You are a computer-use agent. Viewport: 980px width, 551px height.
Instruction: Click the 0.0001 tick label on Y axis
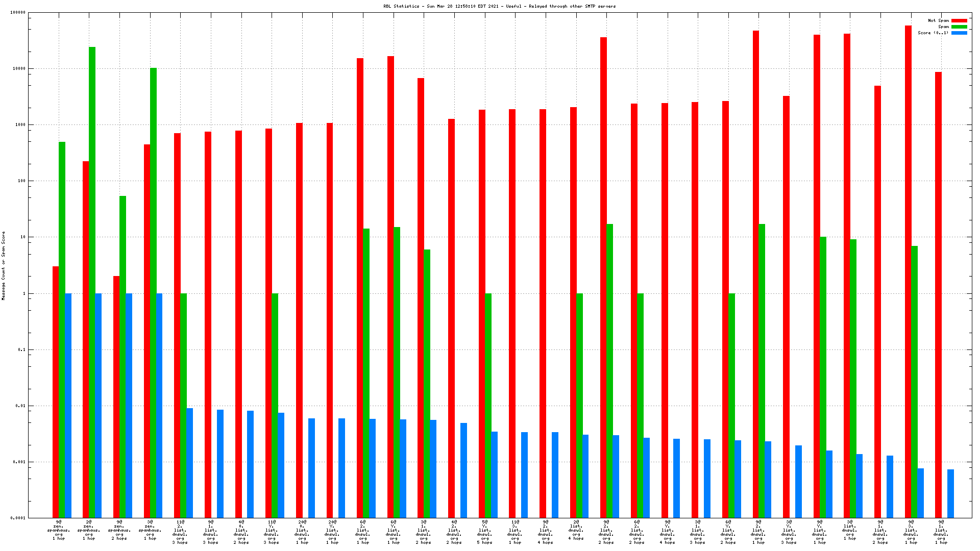pos(19,518)
